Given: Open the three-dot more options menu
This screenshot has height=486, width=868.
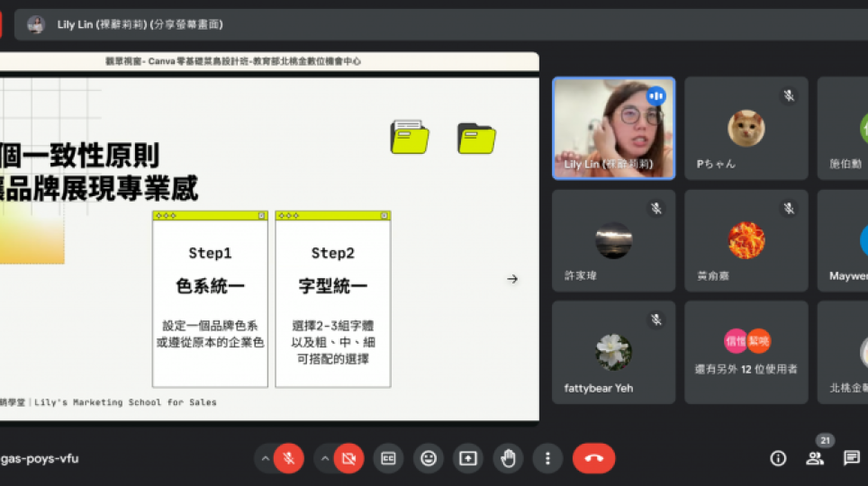Looking at the screenshot, I should (547, 458).
